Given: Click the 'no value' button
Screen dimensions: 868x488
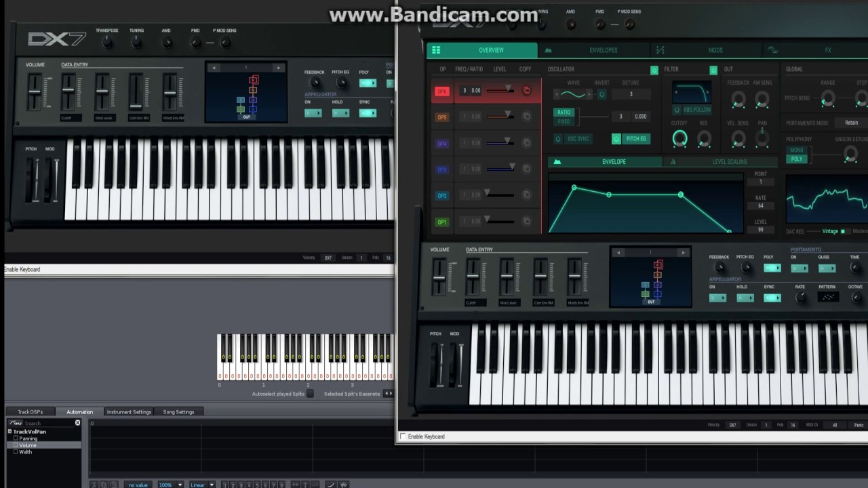Looking at the screenshot, I should tap(138, 485).
